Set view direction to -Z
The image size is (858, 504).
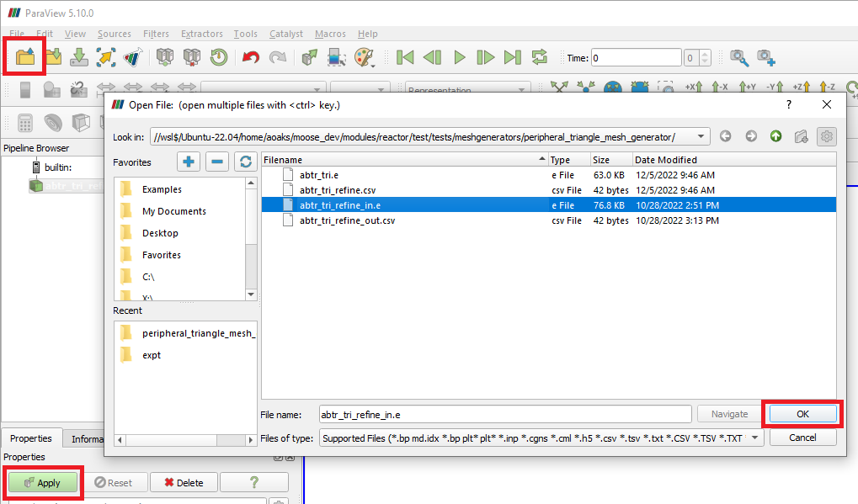828,87
